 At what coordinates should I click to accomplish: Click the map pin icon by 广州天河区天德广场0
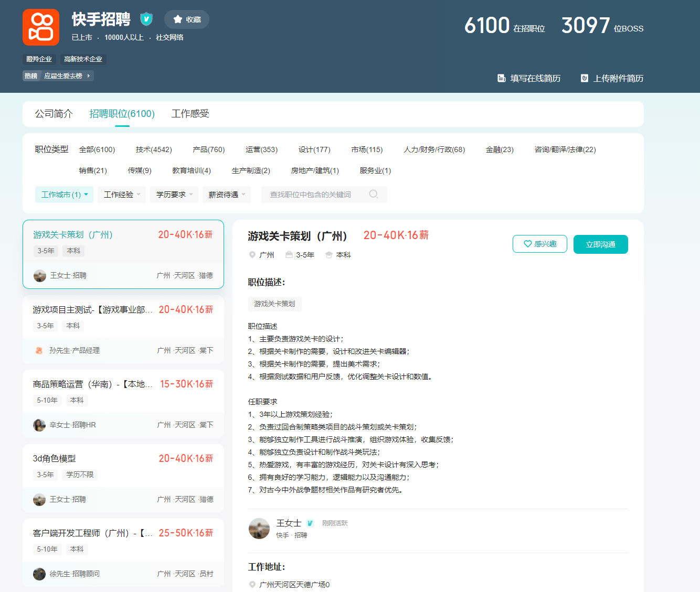click(252, 585)
